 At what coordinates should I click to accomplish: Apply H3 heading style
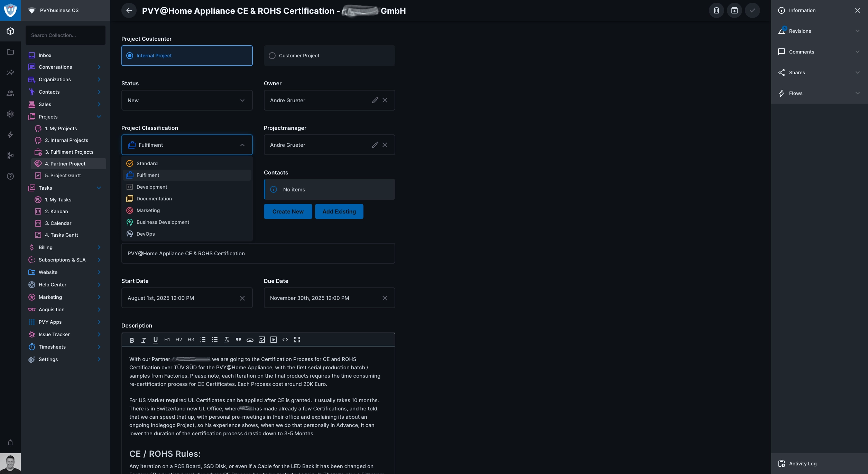[191, 340]
